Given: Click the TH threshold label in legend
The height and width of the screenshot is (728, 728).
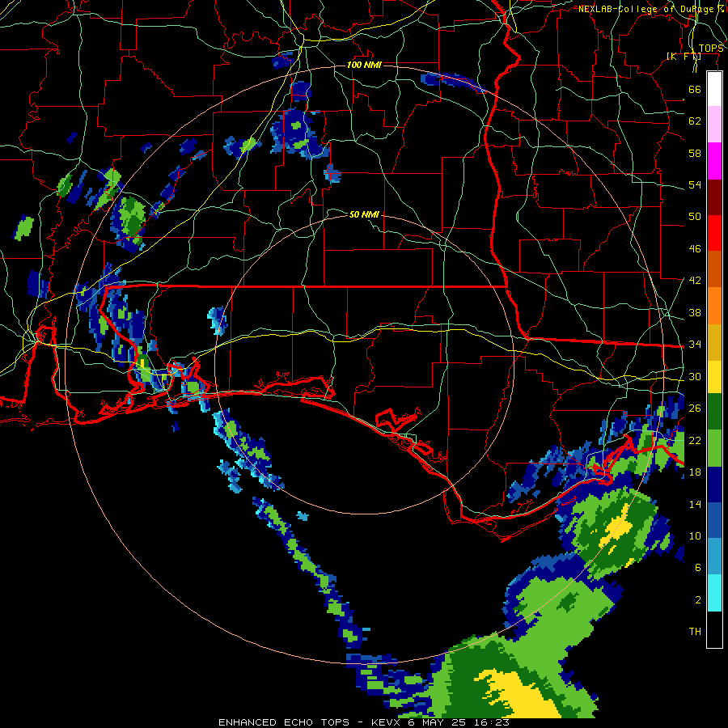Looking at the screenshot, I should click(695, 632).
